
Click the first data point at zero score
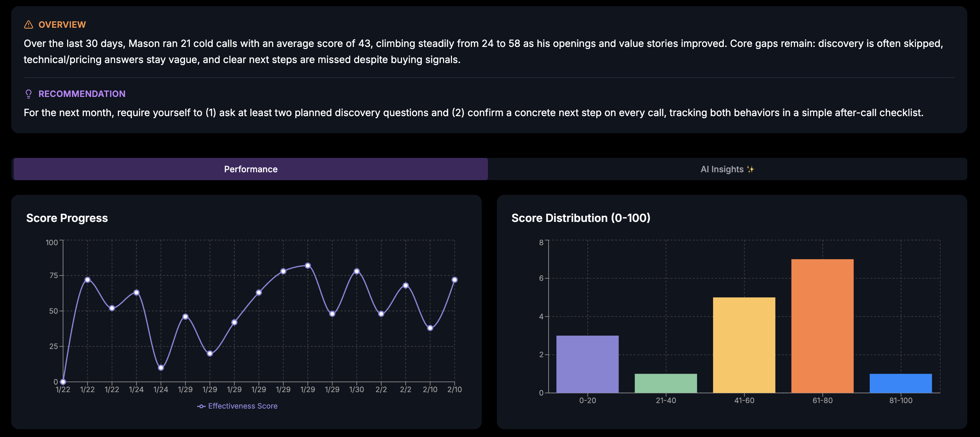tap(63, 382)
